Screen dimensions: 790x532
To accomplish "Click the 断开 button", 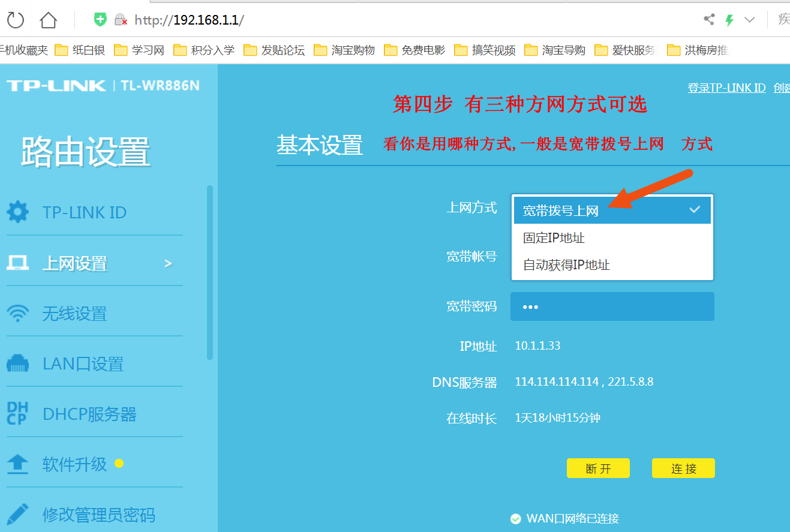I will [598, 468].
